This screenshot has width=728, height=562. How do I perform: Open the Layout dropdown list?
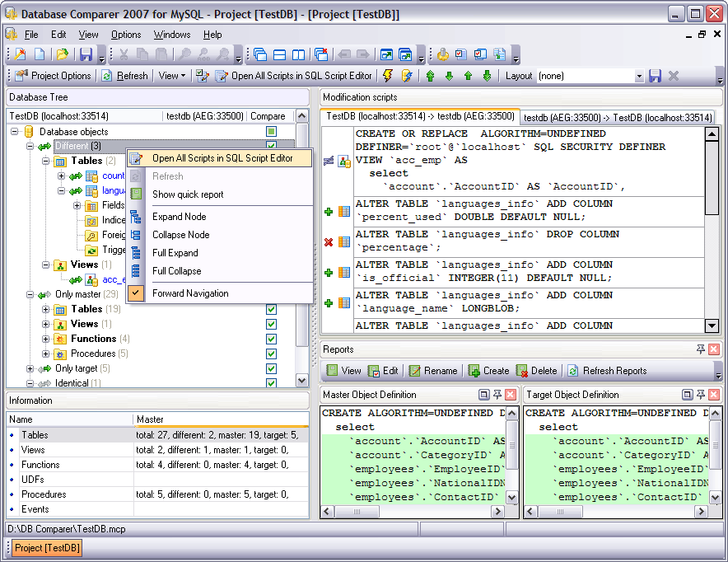pyautogui.click(x=639, y=76)
